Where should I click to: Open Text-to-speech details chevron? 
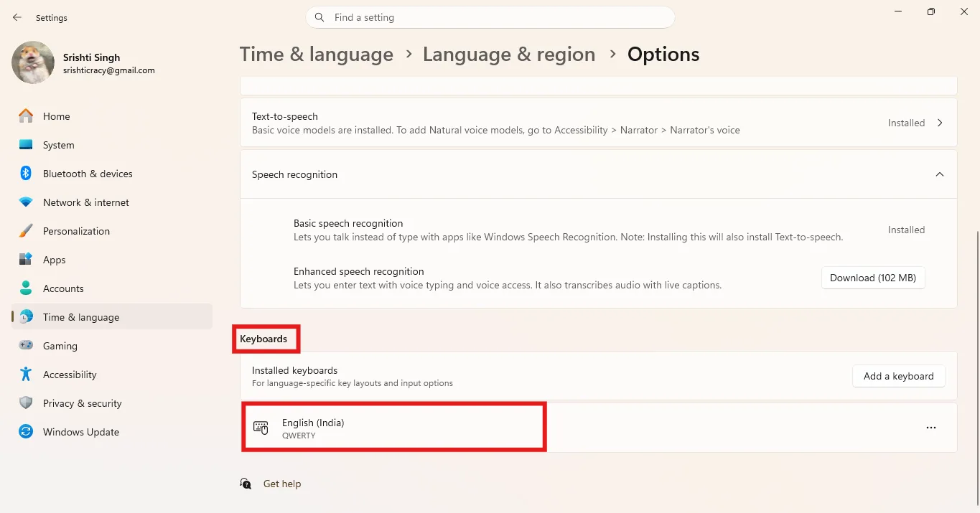click(940, 123)
